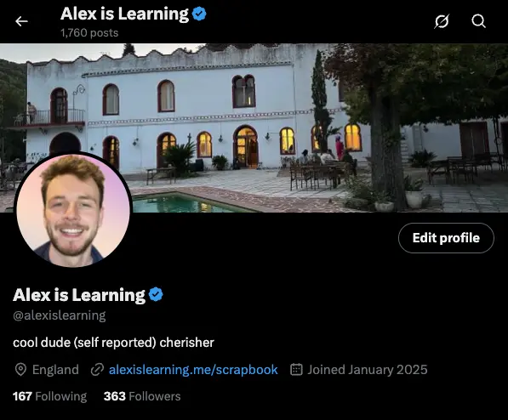Open search with the magnifying glass icon

478,21
